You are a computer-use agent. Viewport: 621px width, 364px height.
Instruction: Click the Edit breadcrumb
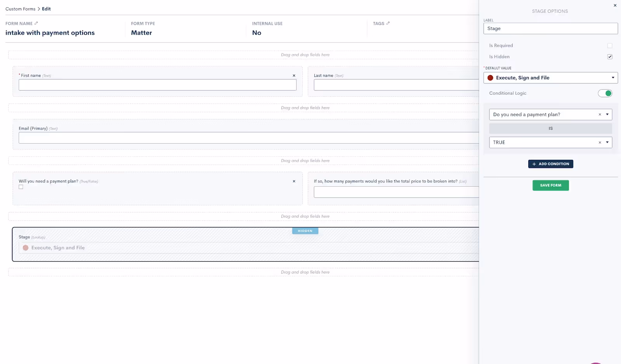pyautogui.click(x=46, y=9)
